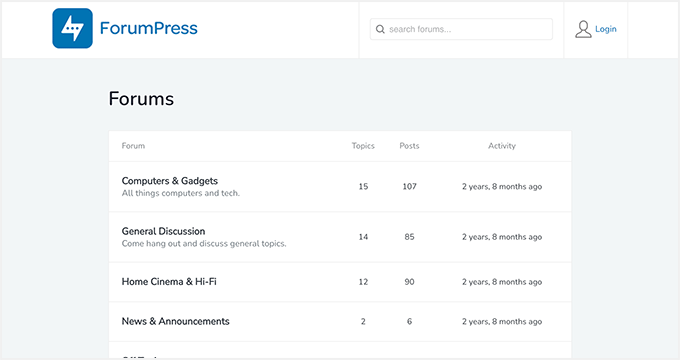The height and width of the screenshot is (360, 680).
Task: Open the News & Announcements forum
Action: [x=176, y=321]
